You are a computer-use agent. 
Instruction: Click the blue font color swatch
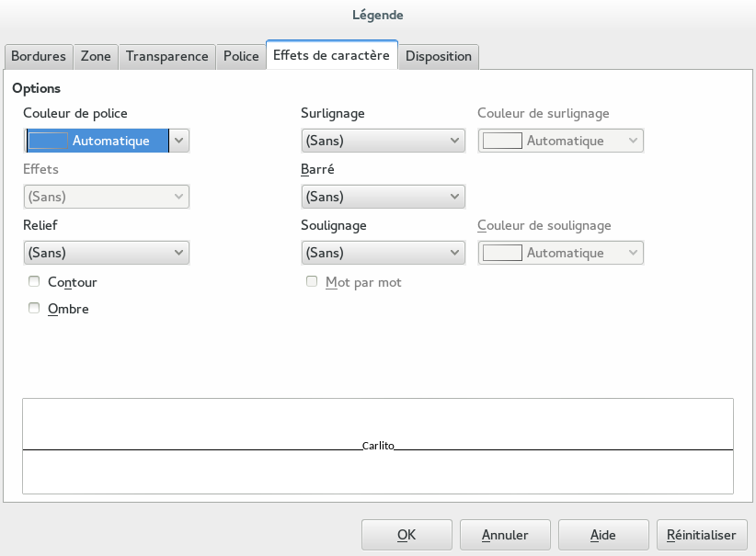click(x=48, y=141)
